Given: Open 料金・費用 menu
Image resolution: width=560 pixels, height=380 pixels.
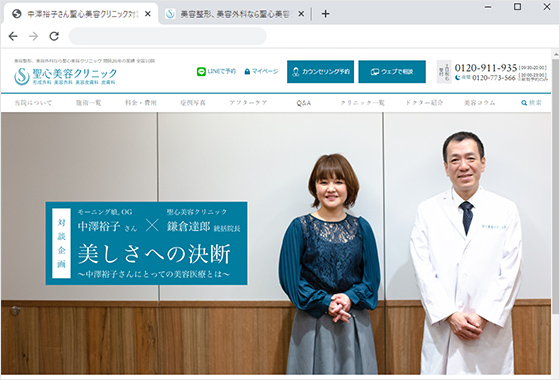Looking at the screenshot, I should click(141, 103).
